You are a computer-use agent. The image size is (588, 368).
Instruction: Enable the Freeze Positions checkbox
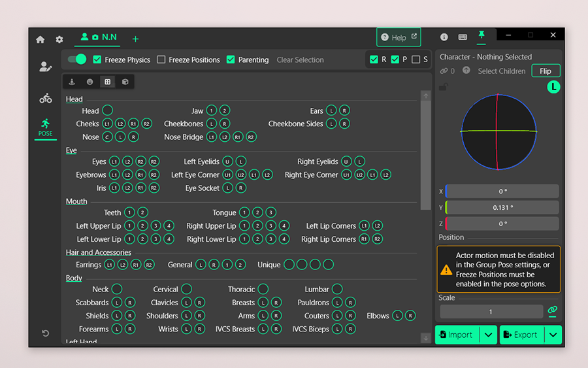[x=161, y=59]
